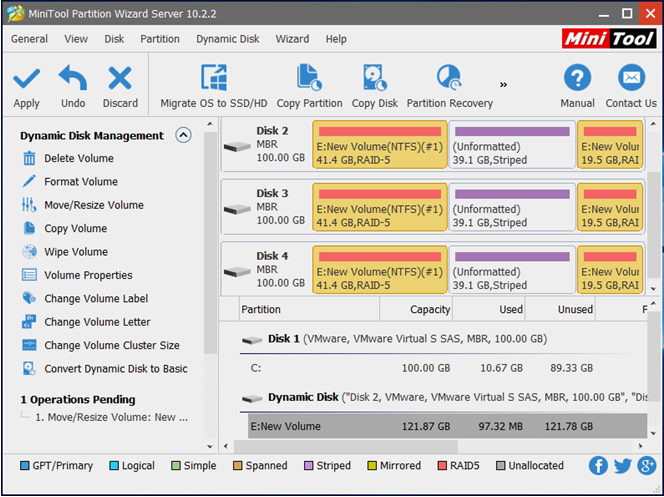The height and width of the screenshot is (497, 664).
Task: Click the Volume Properties icon
Action: tap(29, 275)
